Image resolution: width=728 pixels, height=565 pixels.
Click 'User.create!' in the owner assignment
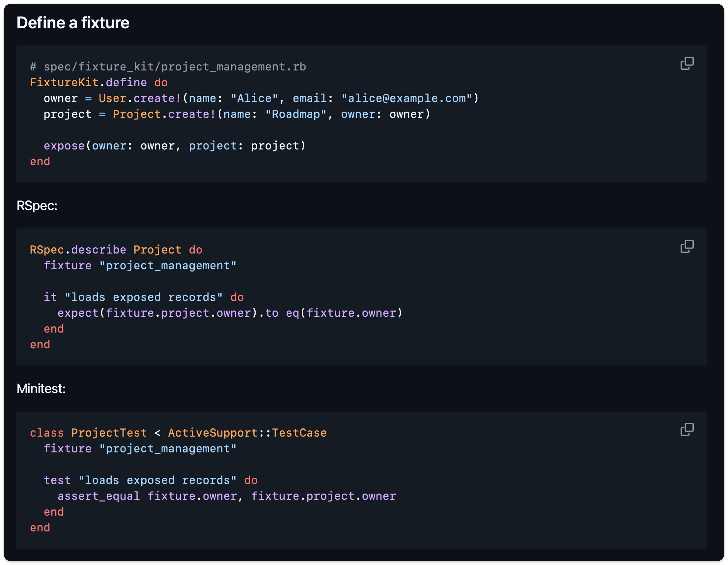click(140, 98)
